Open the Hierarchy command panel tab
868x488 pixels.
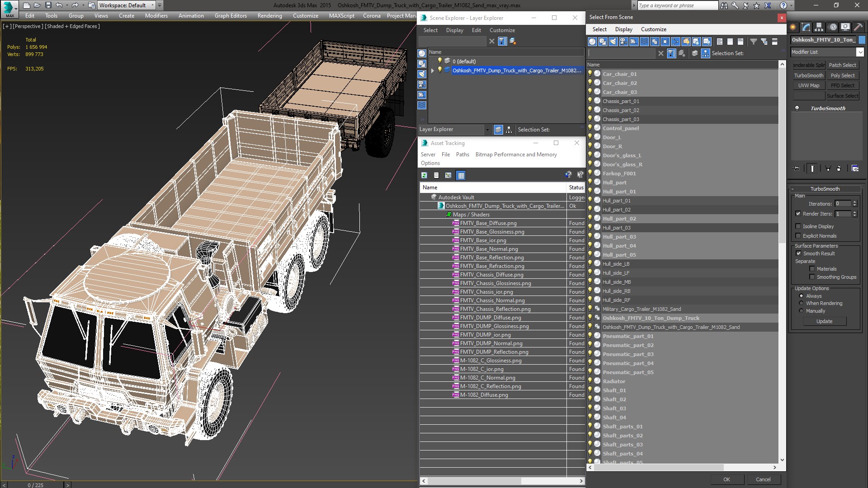819,27
